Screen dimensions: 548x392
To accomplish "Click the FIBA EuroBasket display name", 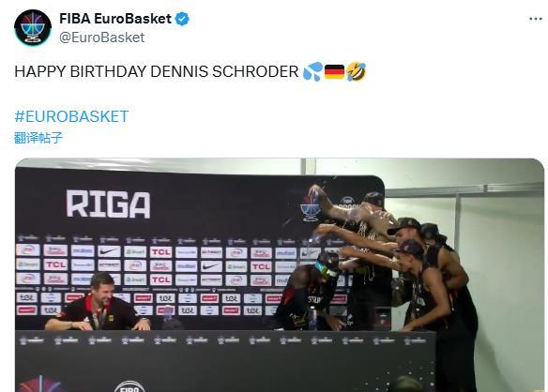I will point(115,19).
